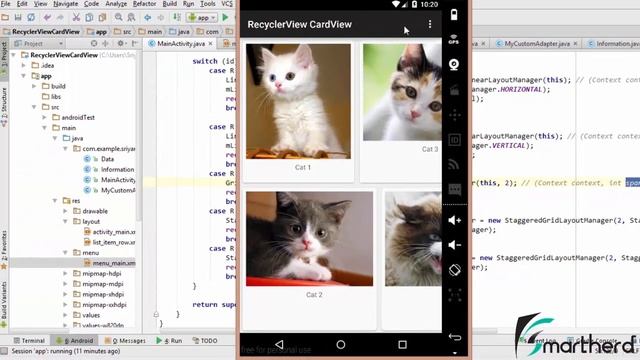640x360 pixels.
Task: Tap the Cat 2 gray kitten card
Action: 309,239
